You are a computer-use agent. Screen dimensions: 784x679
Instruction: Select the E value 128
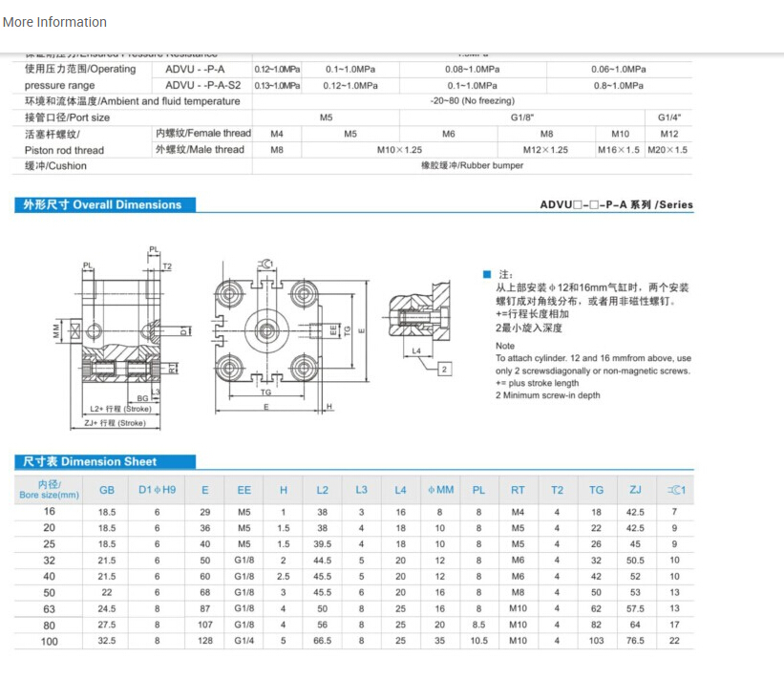205,641
